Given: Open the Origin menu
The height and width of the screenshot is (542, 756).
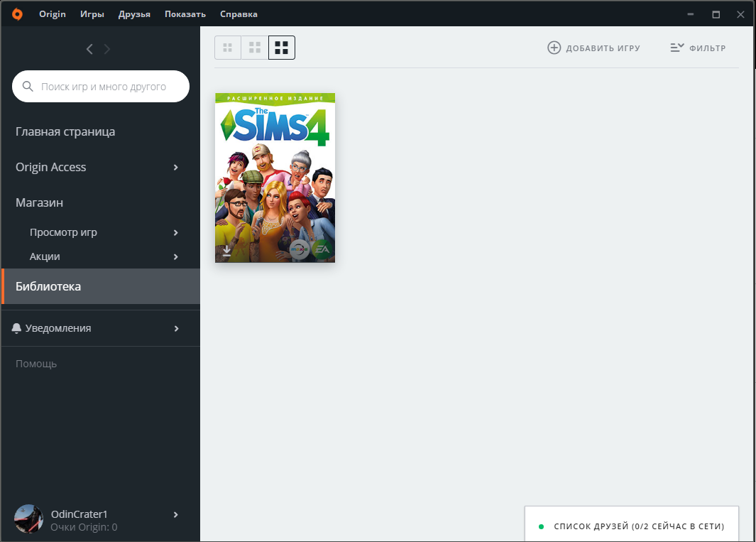Looking at the screenshot, I should click(x=53, y=14).
